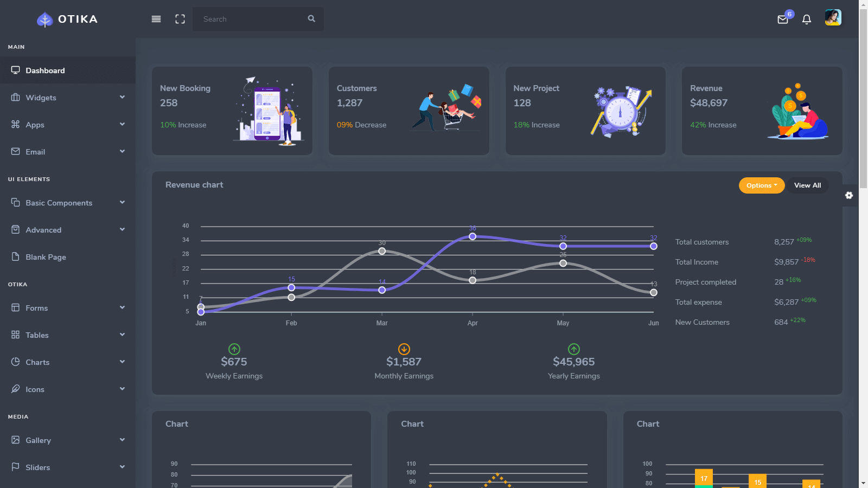Click the Customers card
868x488 pixels.
tap(409, 111)
